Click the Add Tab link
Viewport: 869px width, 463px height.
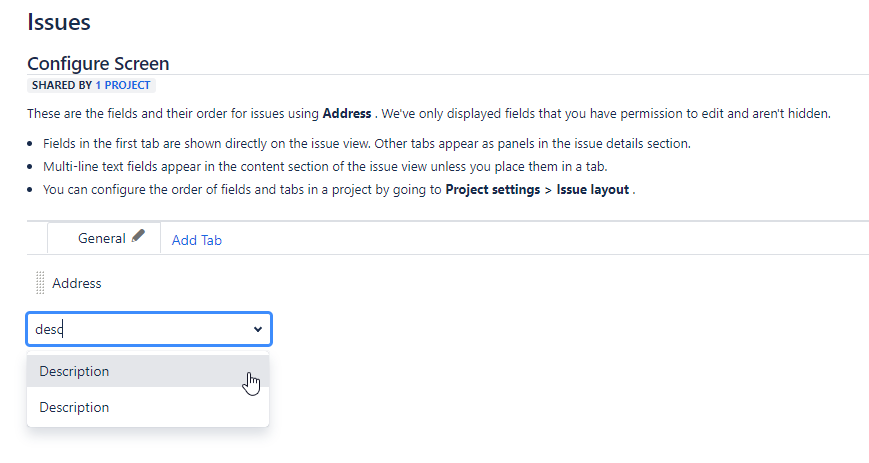pos(197,240)
